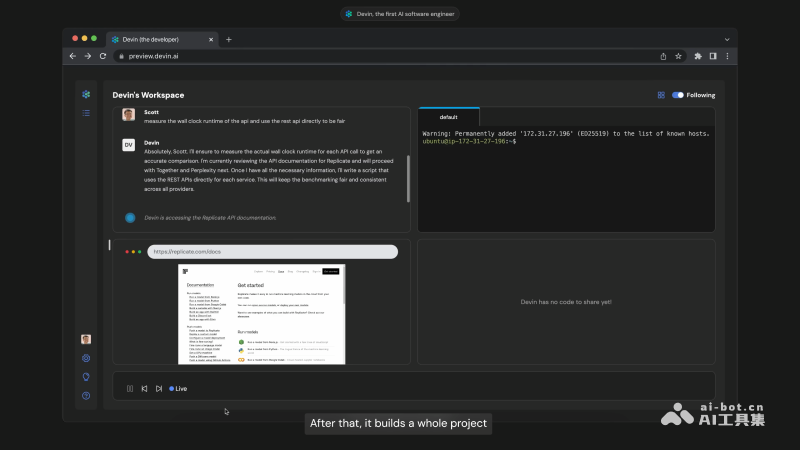Open the sessions list icon in sidebar

(x=86, y=113)
